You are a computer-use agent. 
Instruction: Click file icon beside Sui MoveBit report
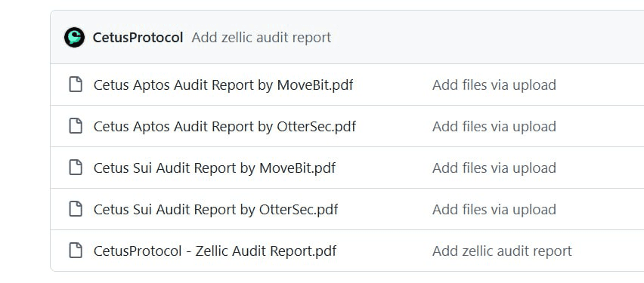pos(75,168)
